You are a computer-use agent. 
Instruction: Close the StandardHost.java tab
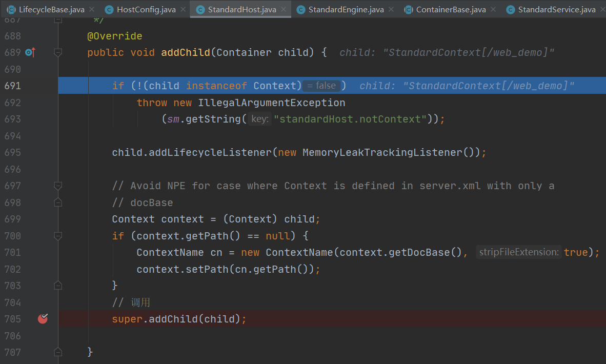284,9
